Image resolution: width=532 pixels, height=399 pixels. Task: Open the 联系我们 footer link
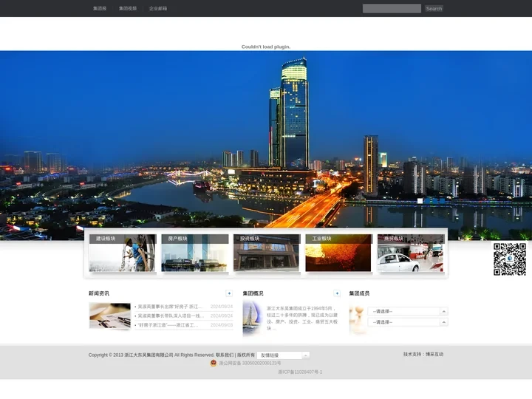(x=225, y=355)
